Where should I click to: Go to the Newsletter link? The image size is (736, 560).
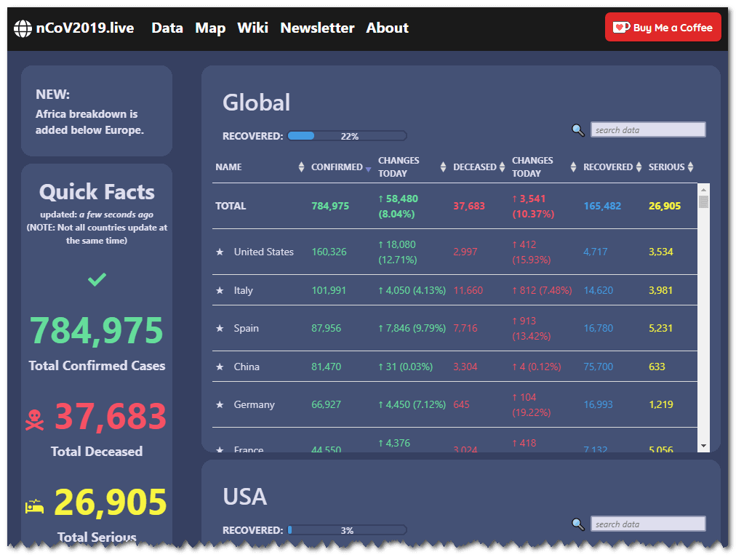[x=317, y=28]
